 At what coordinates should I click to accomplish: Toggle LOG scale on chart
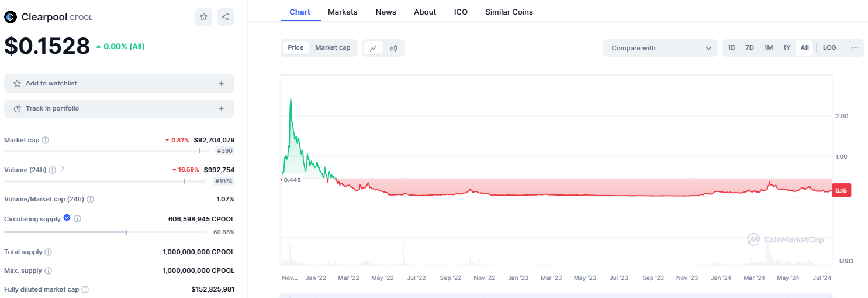829,48
